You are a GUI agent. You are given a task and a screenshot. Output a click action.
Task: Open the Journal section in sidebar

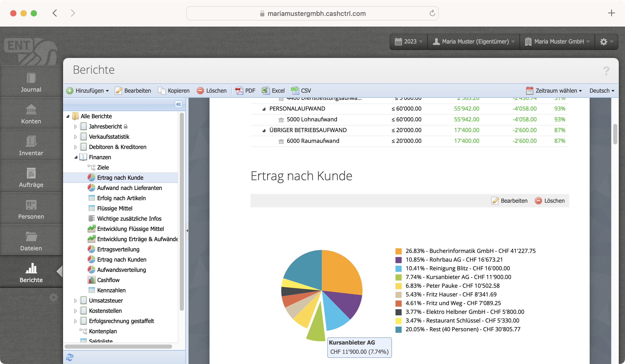click(x=31, y=82)
